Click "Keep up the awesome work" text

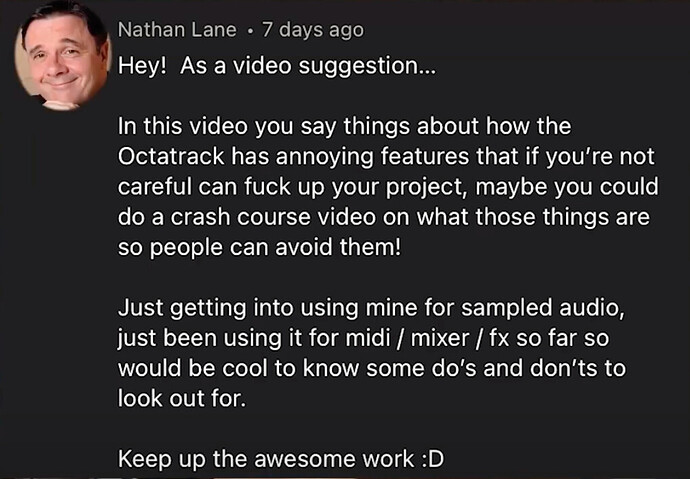[264, 460]
